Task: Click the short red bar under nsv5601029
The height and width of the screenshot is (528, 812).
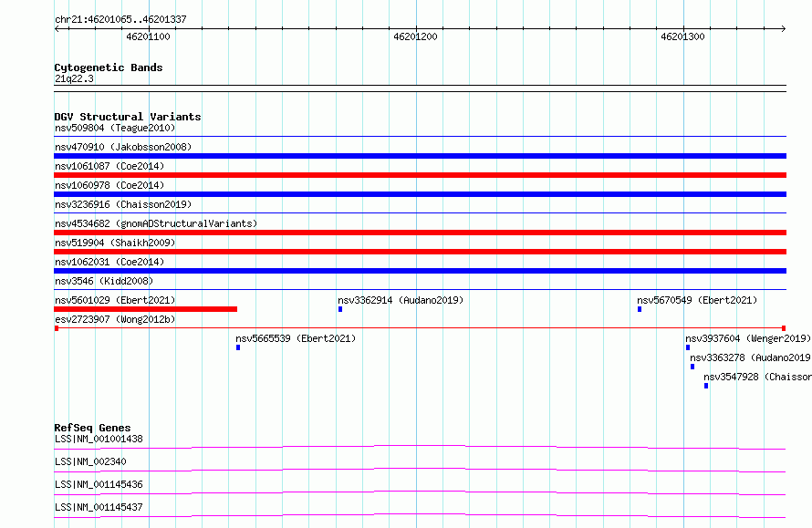Action: coord(145,309)
